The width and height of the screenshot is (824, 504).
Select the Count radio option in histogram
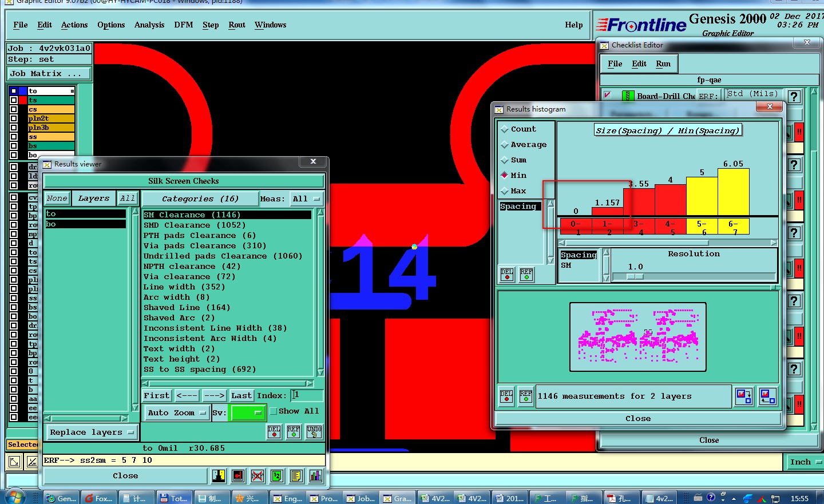(x=505, y=129)
